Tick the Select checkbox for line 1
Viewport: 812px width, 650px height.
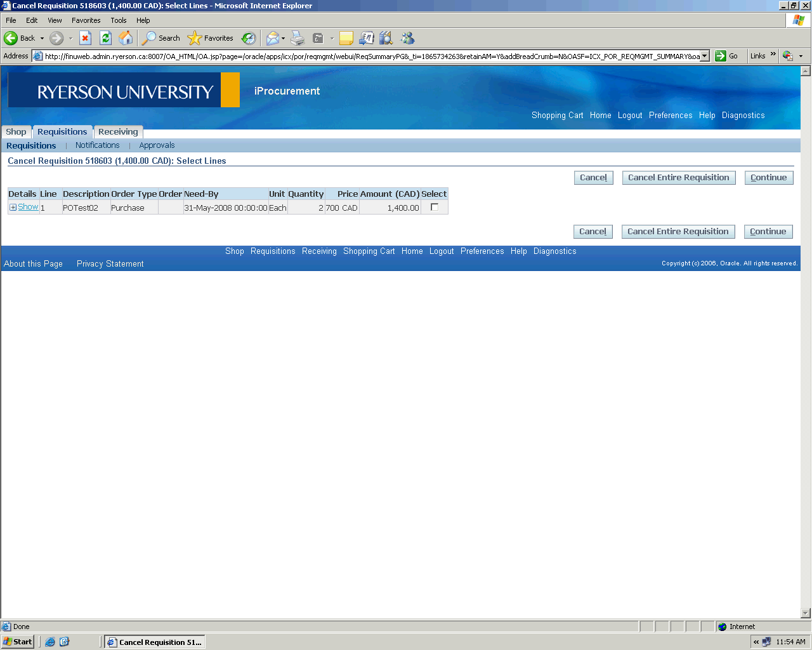click(x=435, y=207)
